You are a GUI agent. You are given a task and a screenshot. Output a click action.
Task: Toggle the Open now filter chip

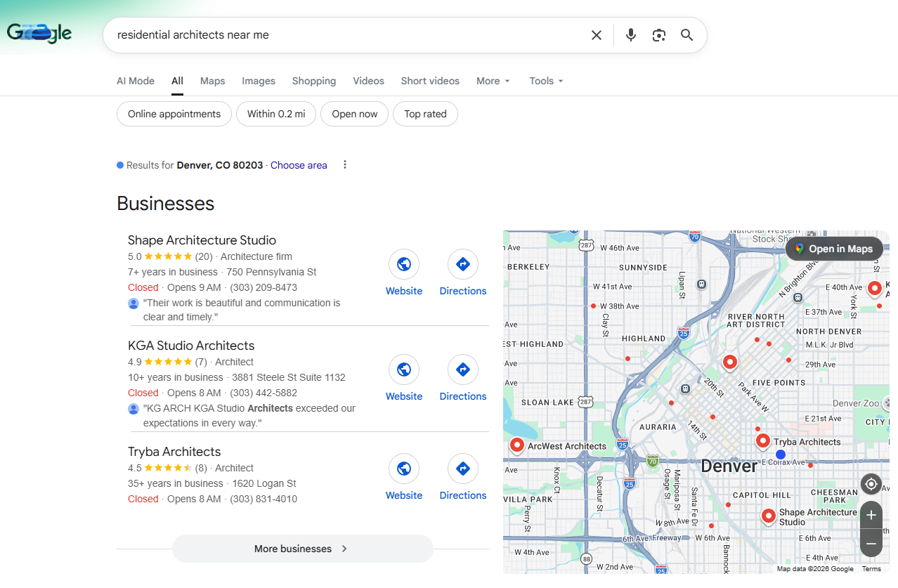click(354, 114)
